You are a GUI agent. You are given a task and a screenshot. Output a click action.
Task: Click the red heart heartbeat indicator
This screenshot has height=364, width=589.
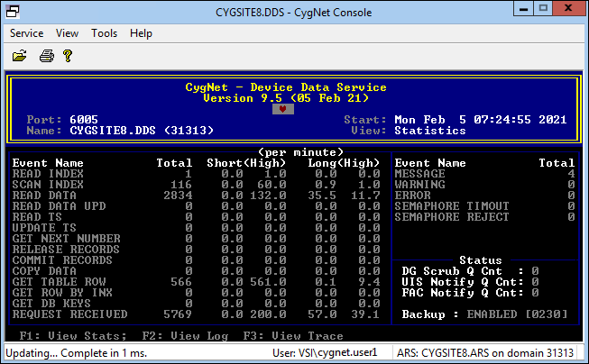pyautogui.click(x=283, y=109)
